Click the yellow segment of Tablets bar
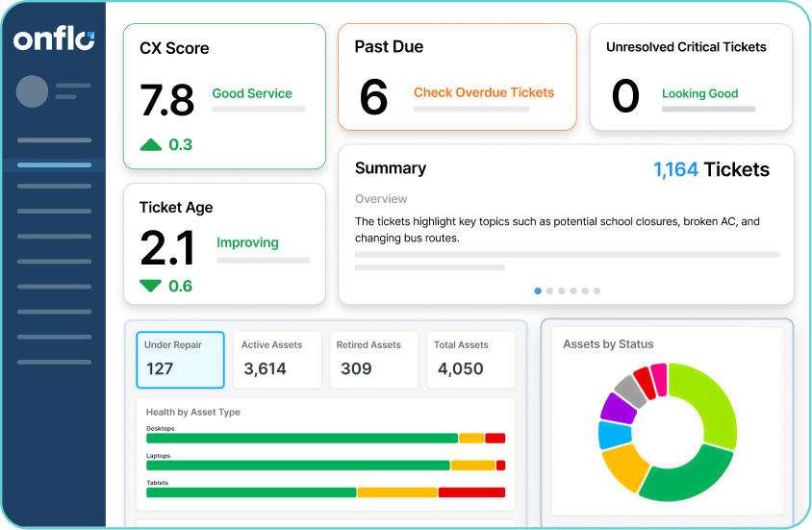This screenshot has height=530, width=812. point(397,492)
